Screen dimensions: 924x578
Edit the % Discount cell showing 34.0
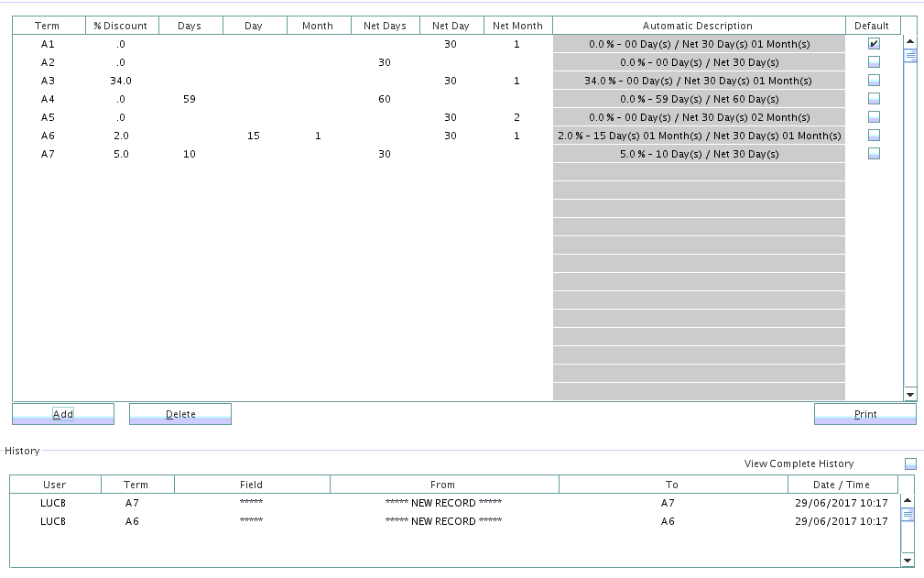tap(122, 81)
